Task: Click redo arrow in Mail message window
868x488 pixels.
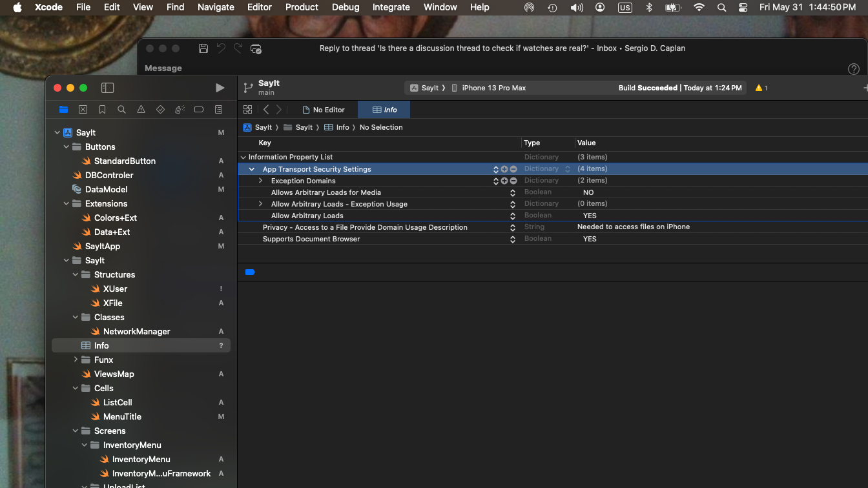Action: 238,48
